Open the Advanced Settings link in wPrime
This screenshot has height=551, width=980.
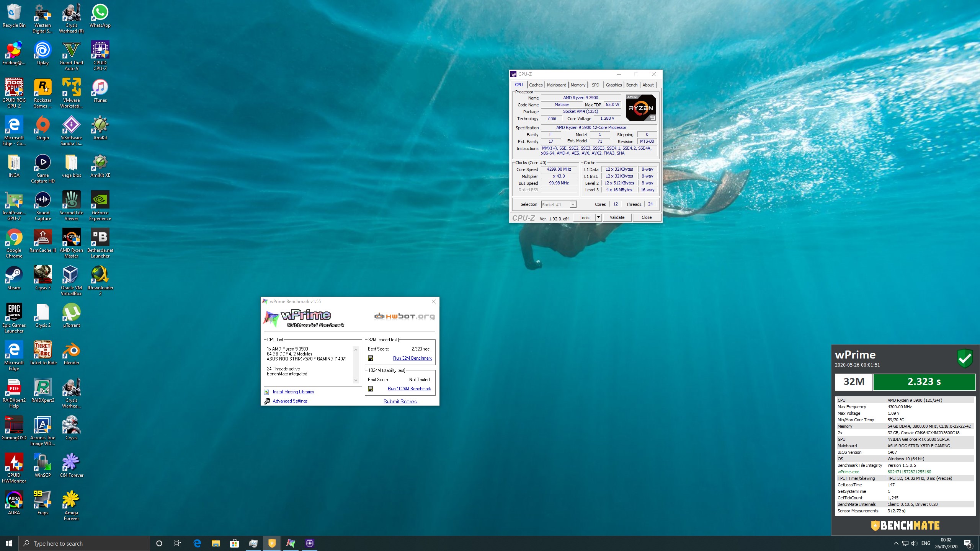(290, 401)
